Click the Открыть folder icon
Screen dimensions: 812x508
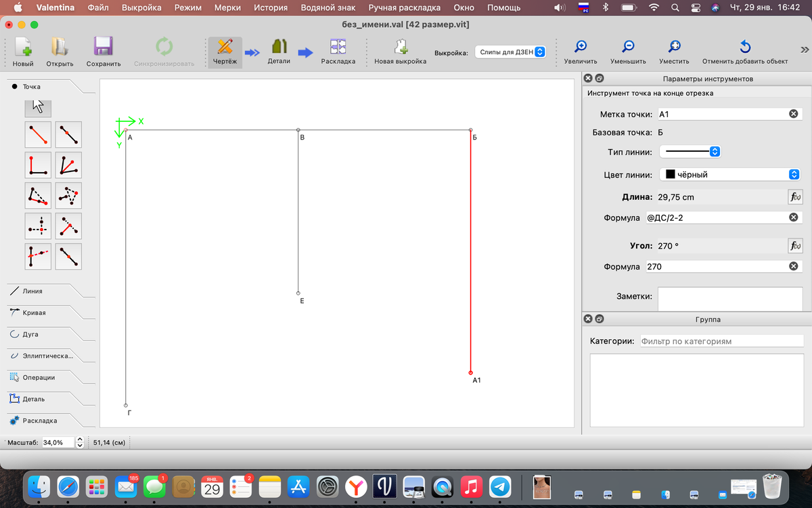coord(60,47)
